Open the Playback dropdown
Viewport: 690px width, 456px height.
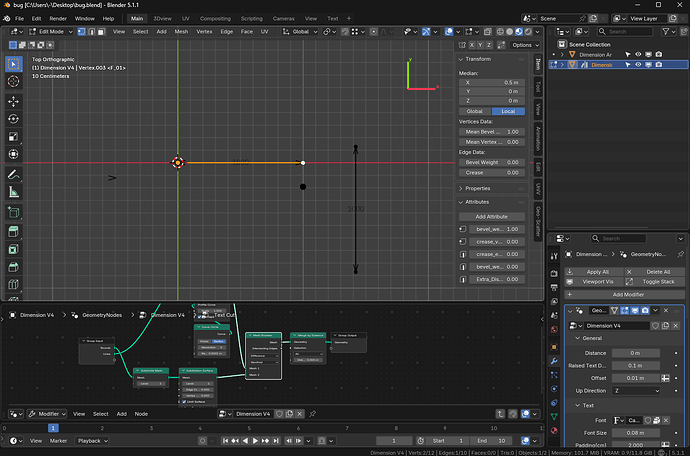pos(92,441)
